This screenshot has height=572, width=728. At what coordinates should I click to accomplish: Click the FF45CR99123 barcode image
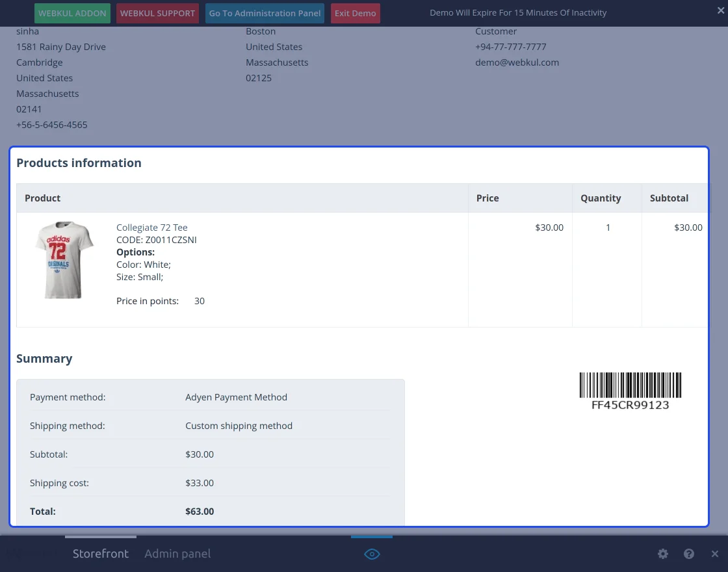630,391
